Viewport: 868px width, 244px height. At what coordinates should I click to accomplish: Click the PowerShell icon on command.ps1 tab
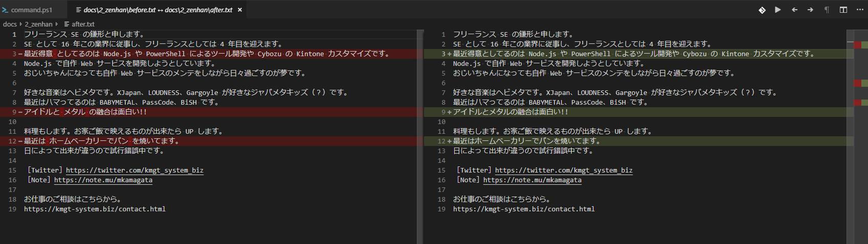pyautogui.click(x=5, y=10)
